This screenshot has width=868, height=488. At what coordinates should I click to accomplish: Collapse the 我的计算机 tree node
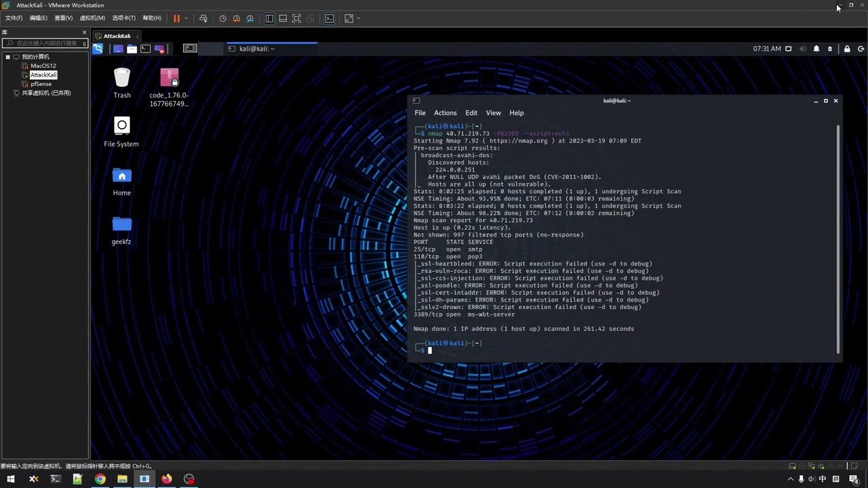[7, 57]
